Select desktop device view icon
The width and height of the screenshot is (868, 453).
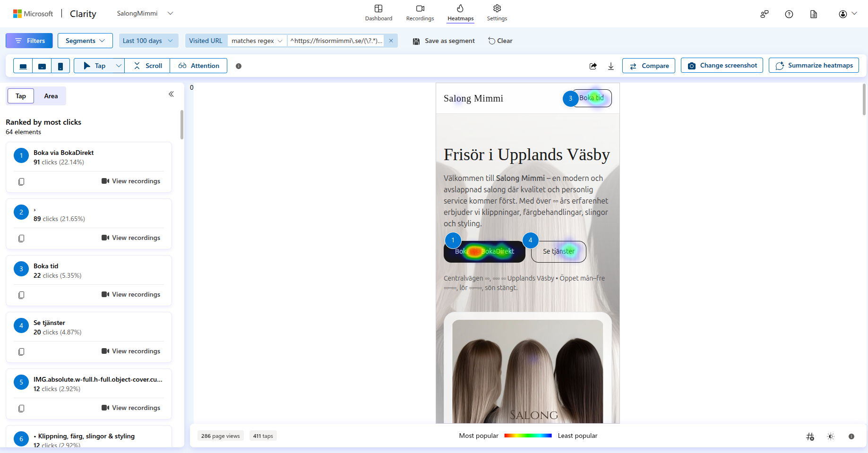point(23,66)
